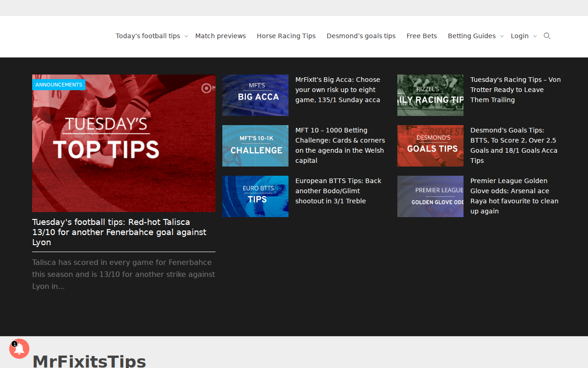
Task: Click the ANNOUNCEMENTS category badge
Action: (59, 85)
